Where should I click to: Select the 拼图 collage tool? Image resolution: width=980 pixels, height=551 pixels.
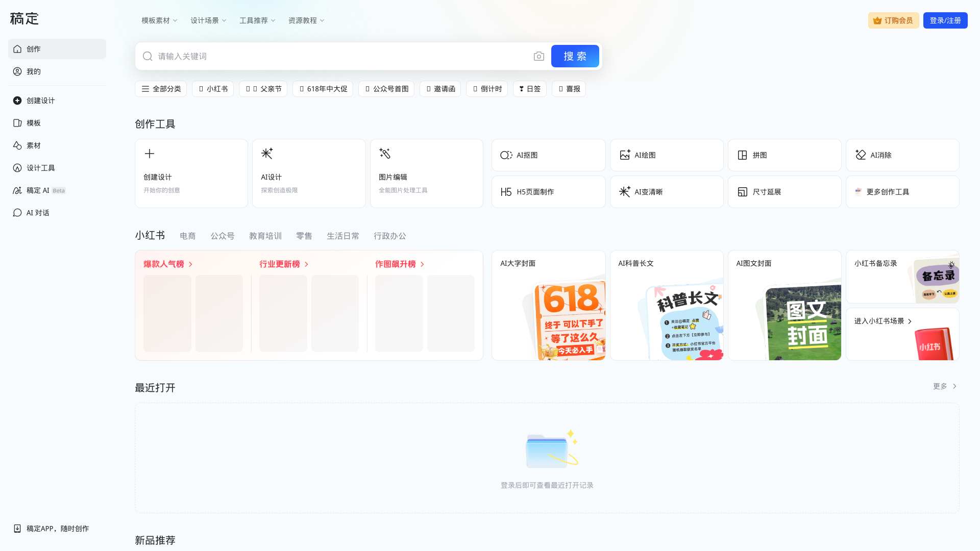[x=784, y=155]
